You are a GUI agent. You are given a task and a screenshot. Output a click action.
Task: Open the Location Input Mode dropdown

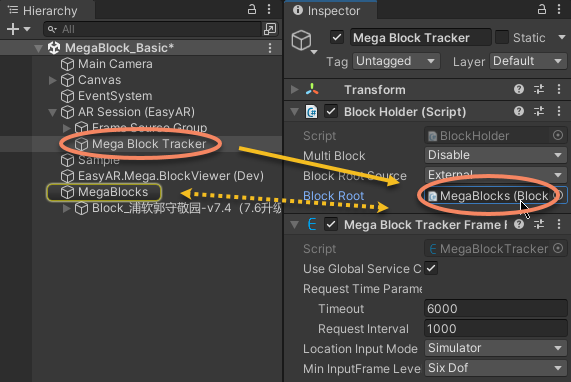[495, 348]
